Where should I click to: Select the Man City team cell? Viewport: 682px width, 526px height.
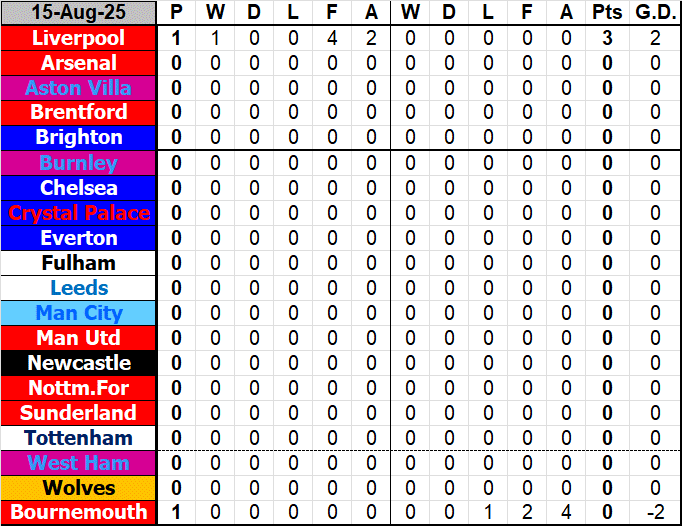tap(79, 313)
